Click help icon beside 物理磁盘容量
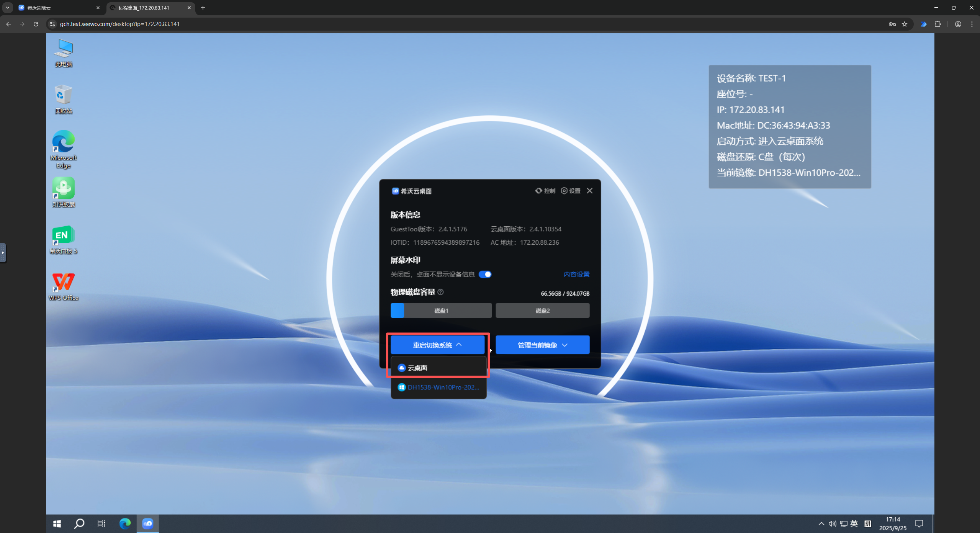 click(x=440, y=292)
